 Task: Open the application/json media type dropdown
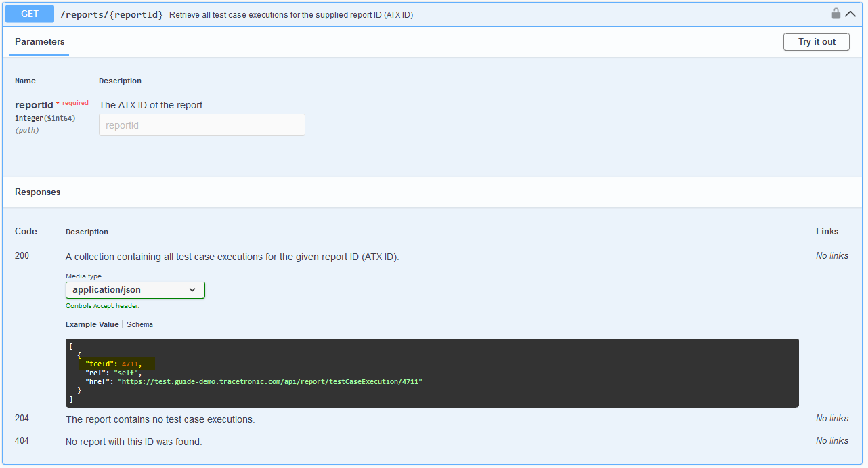pos(135,289)
